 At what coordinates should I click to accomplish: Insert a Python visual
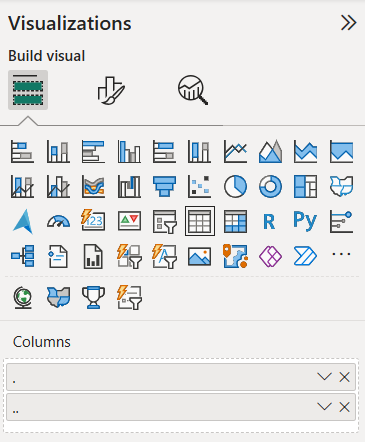click(305, 221)
